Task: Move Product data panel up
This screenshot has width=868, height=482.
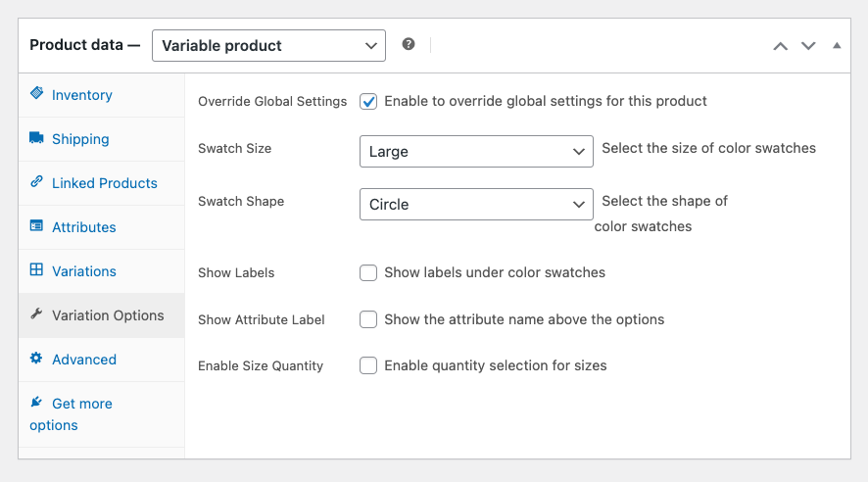Action: click(x=781, y=46)
